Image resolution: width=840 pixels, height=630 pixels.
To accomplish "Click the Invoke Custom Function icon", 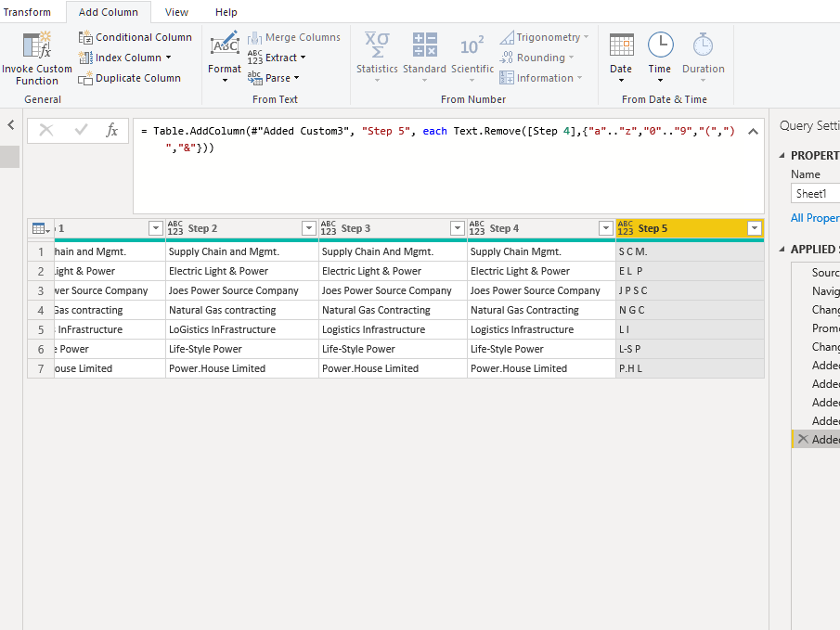I will click(x=37, y=46).
